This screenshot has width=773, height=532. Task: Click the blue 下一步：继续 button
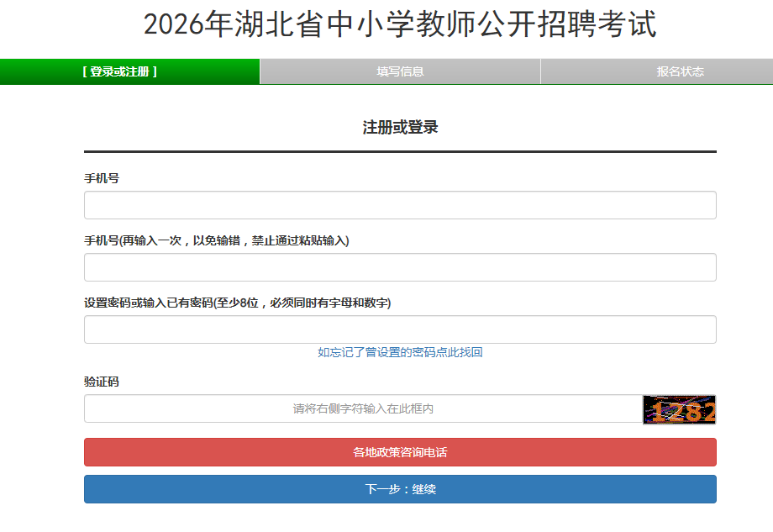tap(400, 489)
